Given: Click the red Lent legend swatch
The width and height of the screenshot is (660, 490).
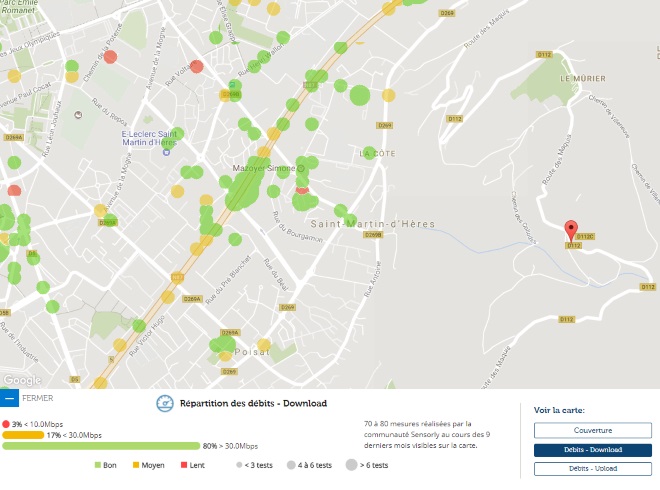Looking at the screenshot, I should coord(184,465).
